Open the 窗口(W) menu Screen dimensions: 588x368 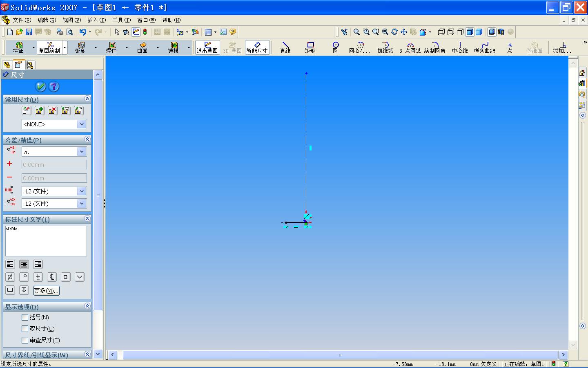pyautogui.click(x=147, y=20)
